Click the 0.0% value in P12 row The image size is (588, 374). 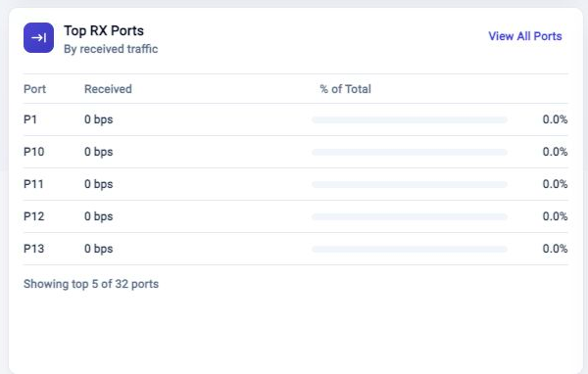pyautogui.click(x=555, y=216)
